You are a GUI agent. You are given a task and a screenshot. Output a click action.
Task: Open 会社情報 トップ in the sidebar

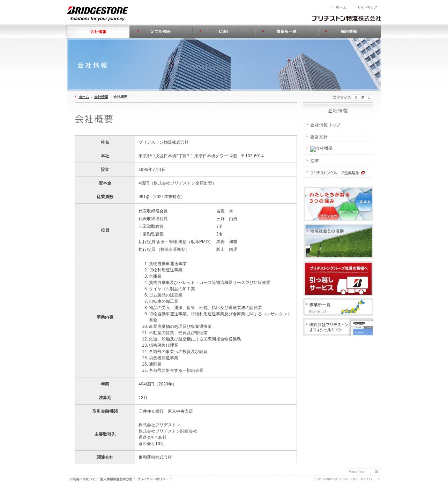(325, 125)
